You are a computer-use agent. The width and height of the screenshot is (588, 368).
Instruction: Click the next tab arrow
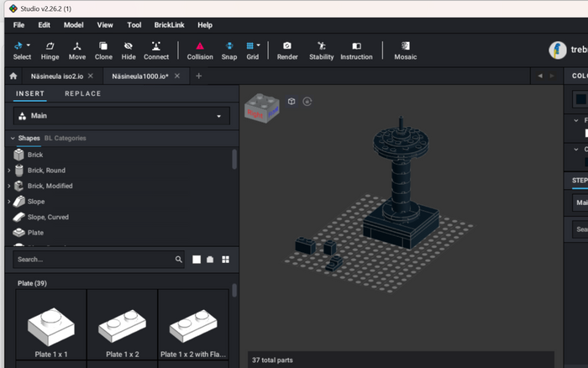(552, 76)
